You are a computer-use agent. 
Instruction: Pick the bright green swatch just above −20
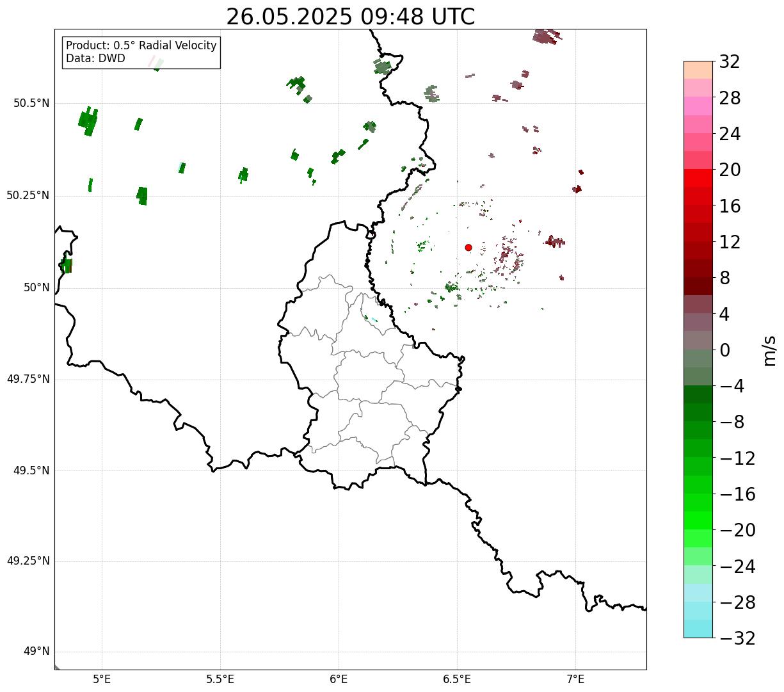[698, 521]
